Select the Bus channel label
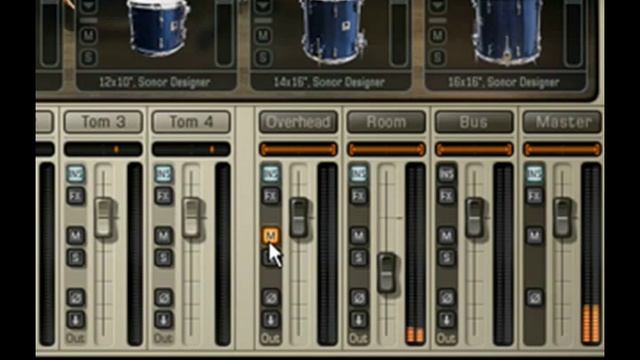This screenshot has height=360, width=640. coord(474,122)
